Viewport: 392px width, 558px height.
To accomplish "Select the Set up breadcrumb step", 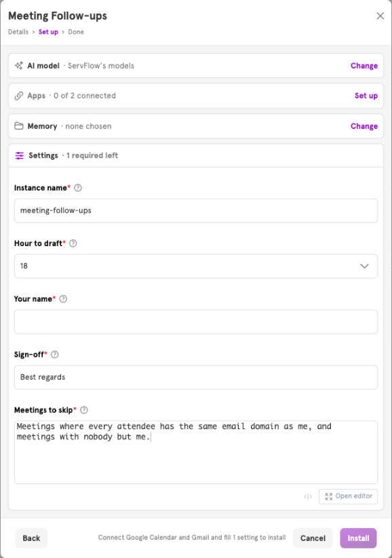I will click(48, 32).
